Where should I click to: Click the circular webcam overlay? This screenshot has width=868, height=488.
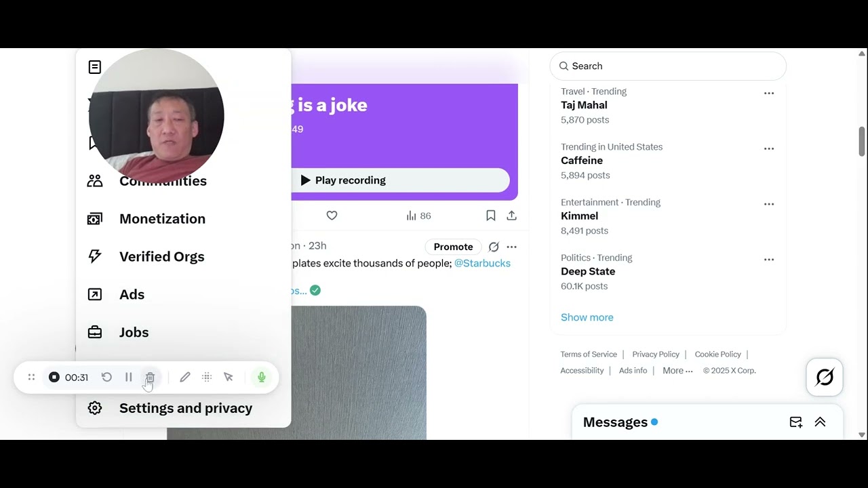tap(156, 116)
